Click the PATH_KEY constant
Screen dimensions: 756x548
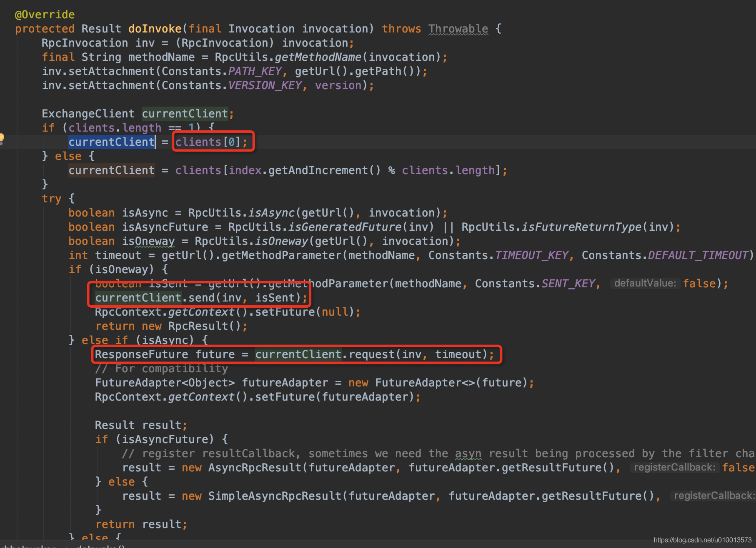coord(255,71)
